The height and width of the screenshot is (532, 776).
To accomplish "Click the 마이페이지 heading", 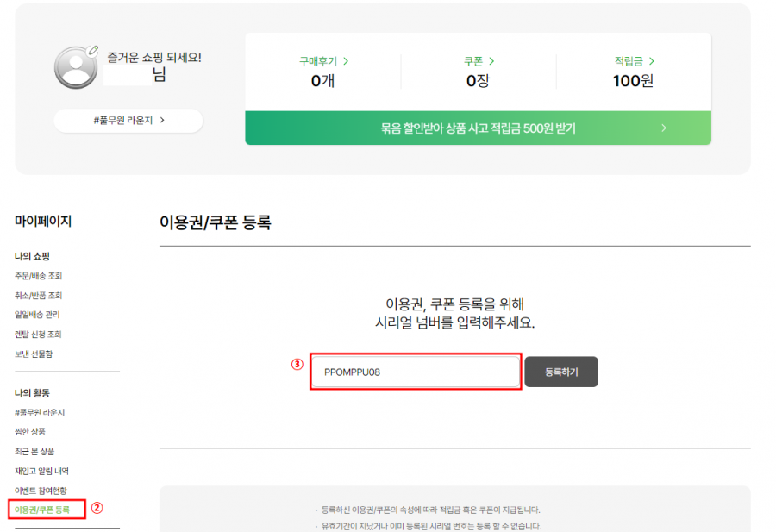I will 43,222.
